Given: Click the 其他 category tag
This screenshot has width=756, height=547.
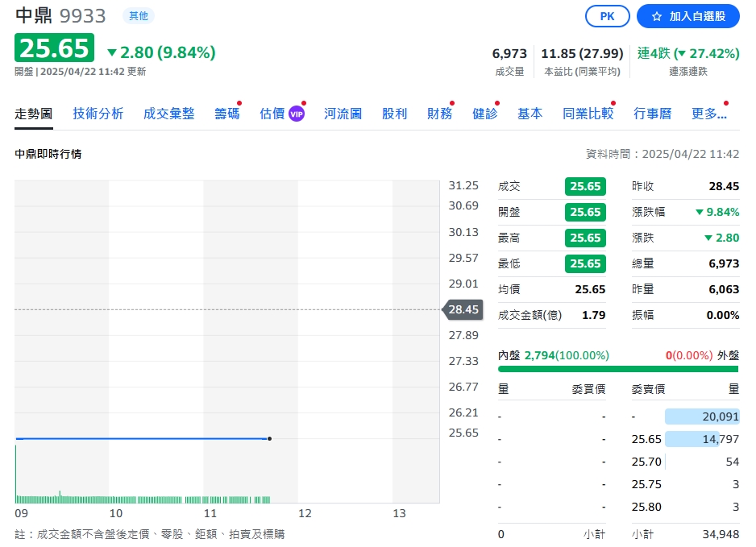Looking at the screenshot, I should pos(139,15).
